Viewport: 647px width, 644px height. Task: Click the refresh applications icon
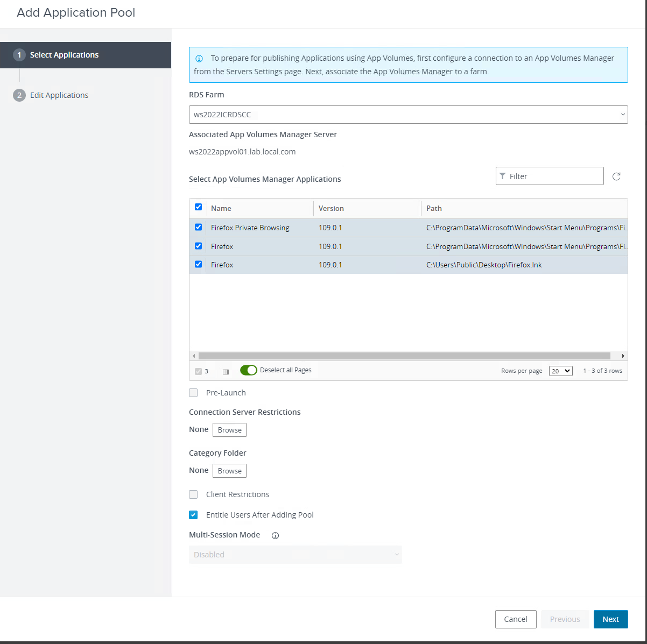(616, 176)
